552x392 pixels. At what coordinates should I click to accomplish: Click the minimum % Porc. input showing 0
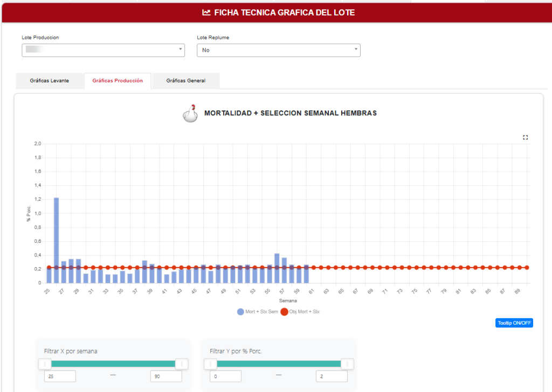coord(226,376)
